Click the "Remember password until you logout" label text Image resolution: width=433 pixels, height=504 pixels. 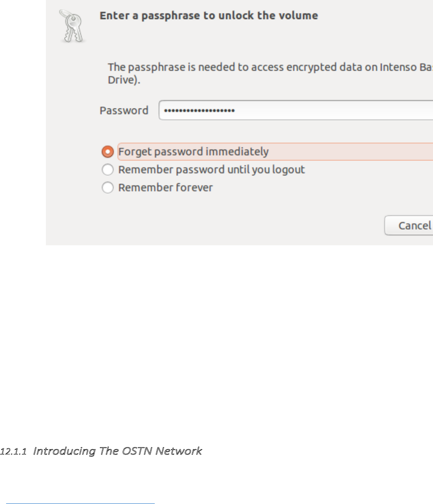(211, 170)
